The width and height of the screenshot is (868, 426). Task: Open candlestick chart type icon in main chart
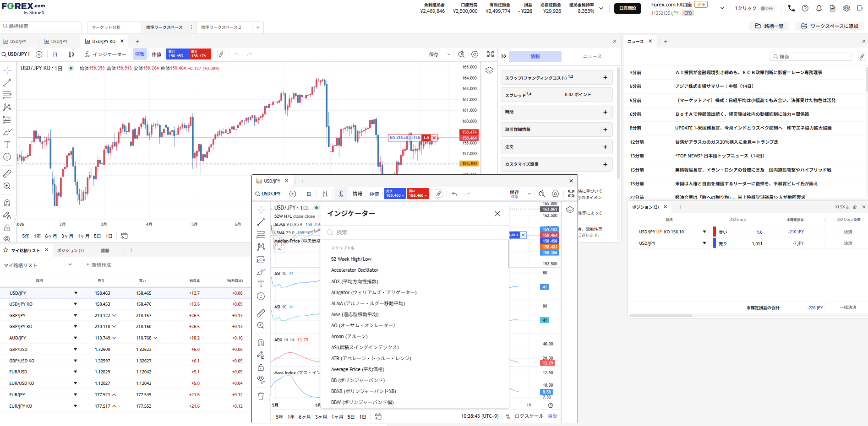tap(71, 54)
